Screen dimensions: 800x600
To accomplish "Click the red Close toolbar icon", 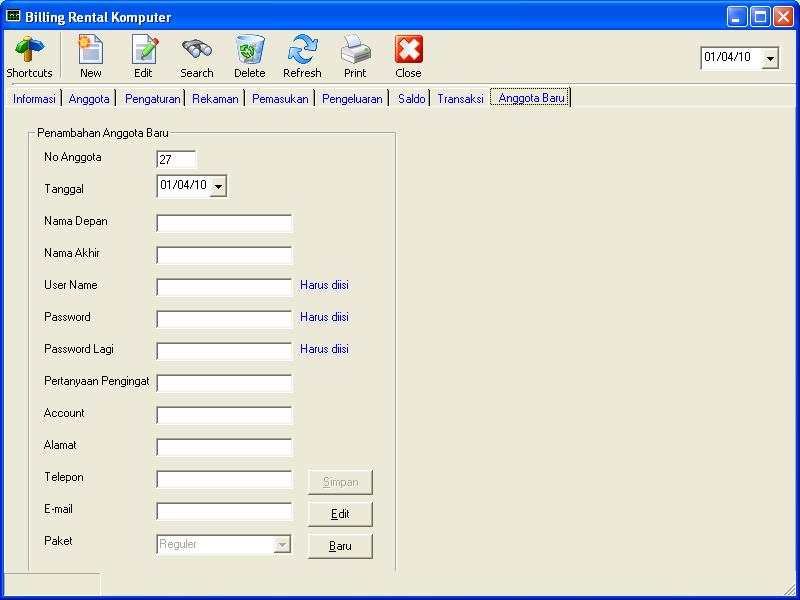I will pyautogui.click(x=408, y=50).
